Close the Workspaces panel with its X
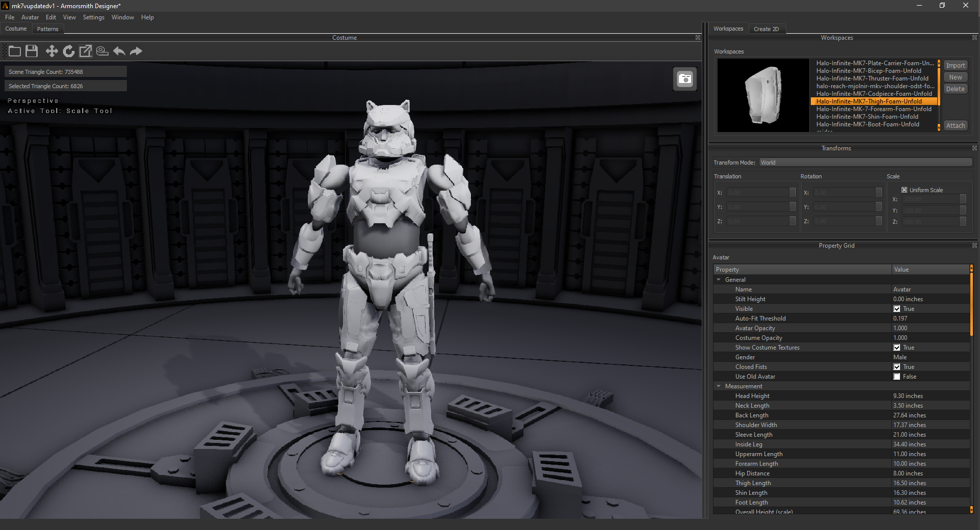Screen dimensions: 980x530 (x=974, y=38)
